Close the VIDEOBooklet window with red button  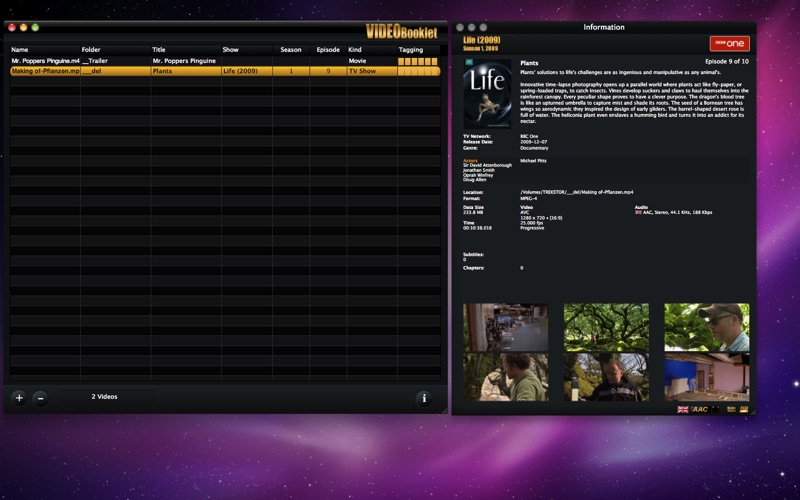12,28
